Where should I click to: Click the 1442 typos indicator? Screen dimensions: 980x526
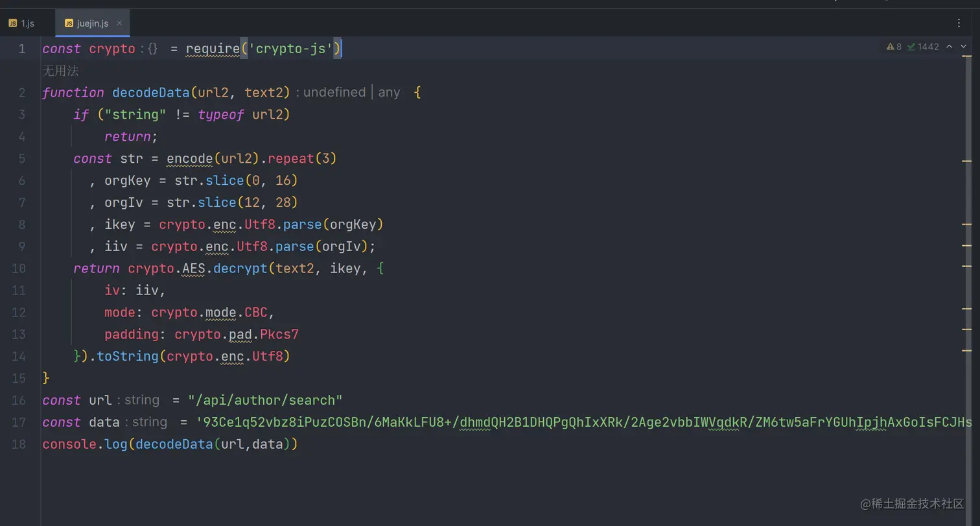[923, 47]
